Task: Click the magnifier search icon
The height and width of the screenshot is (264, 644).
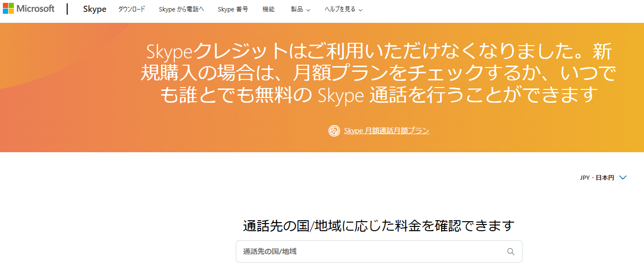Action: click(511, 252)
